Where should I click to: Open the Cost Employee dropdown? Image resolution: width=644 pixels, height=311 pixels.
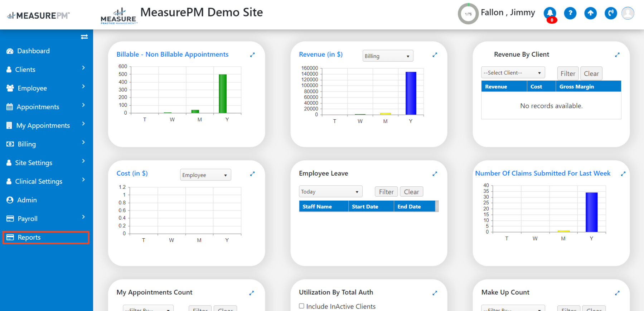click(205, 175)
